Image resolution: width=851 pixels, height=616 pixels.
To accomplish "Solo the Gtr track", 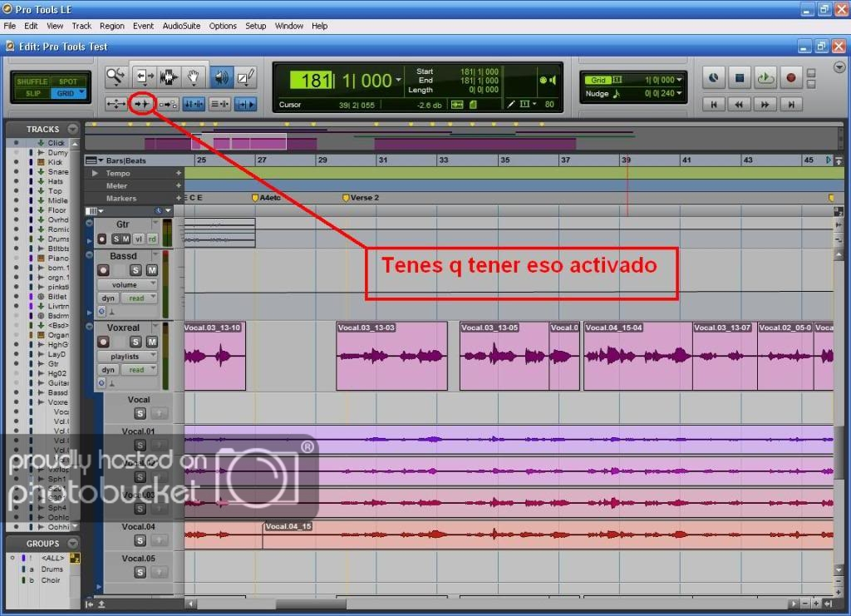I will (x=116, y=239).
